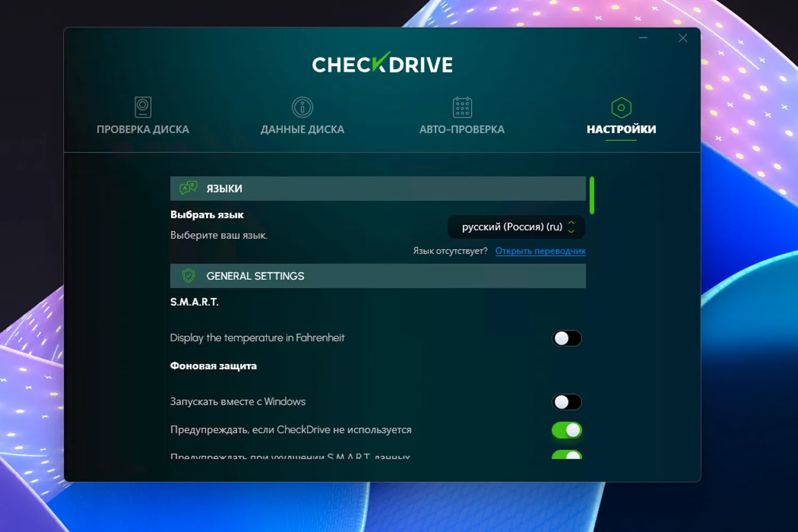Click the green chevron stepper on language selector

pos(571,227)
